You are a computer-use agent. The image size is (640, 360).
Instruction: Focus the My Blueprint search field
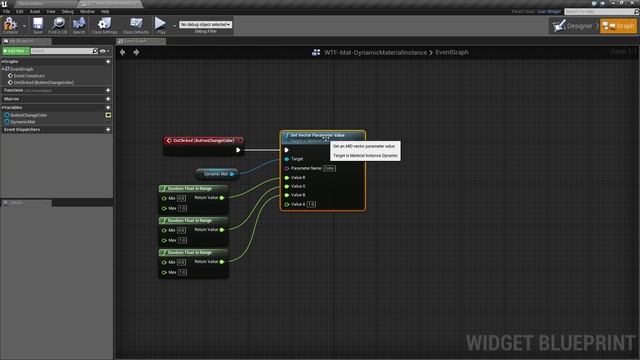click(x=61, y=51)
